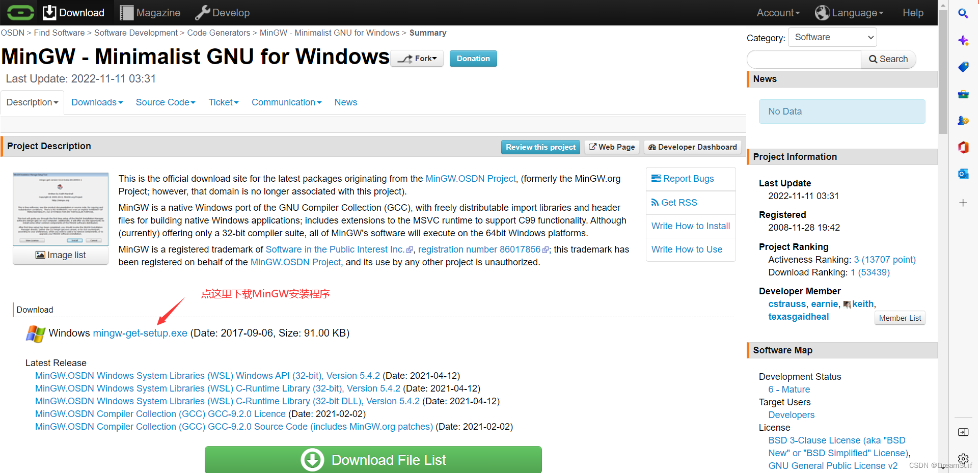
Task: Expand the Ticket tab menu
Action: tap(224, 102)
